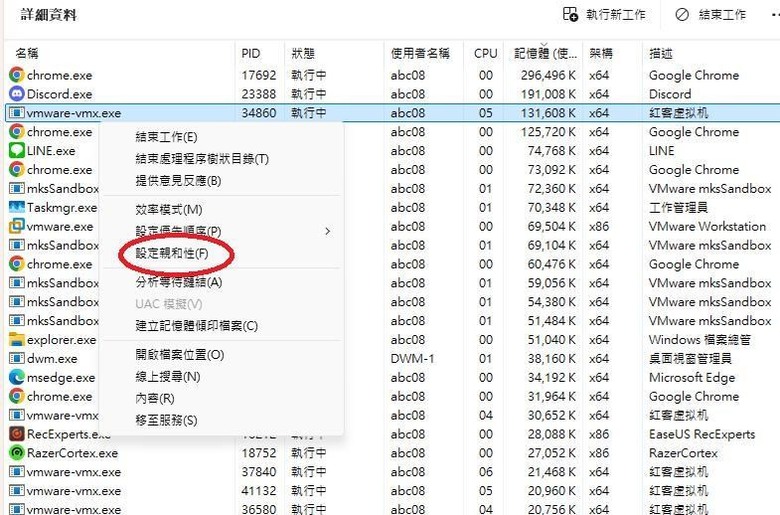Click the vmware-vmx.exe icon in row PID 34860
Image resolution: width=780 pixels, height=515 pixels.
(x=16, y=113)
